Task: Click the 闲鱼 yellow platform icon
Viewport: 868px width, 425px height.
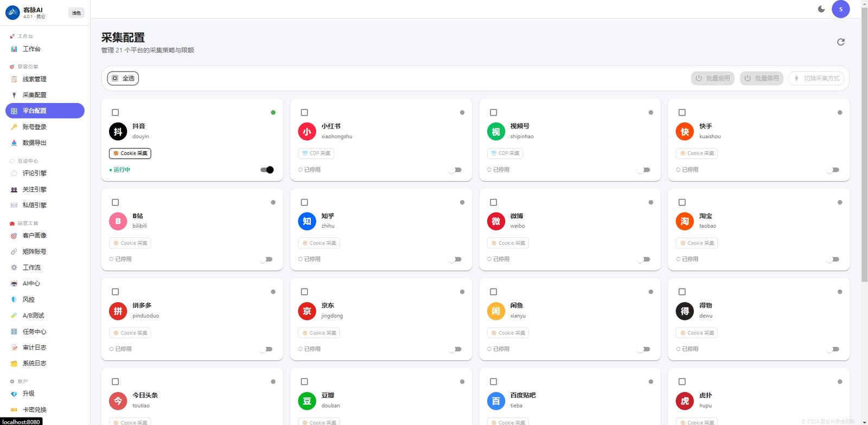Action: point(496,311)
